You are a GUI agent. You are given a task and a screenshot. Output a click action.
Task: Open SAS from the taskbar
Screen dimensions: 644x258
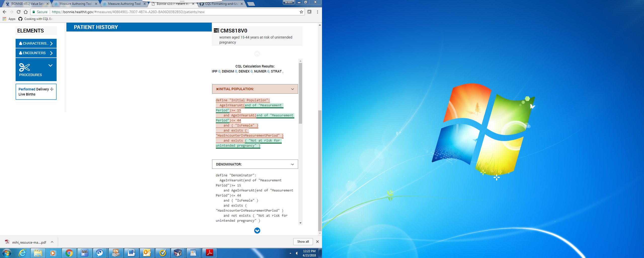point(85,253)
